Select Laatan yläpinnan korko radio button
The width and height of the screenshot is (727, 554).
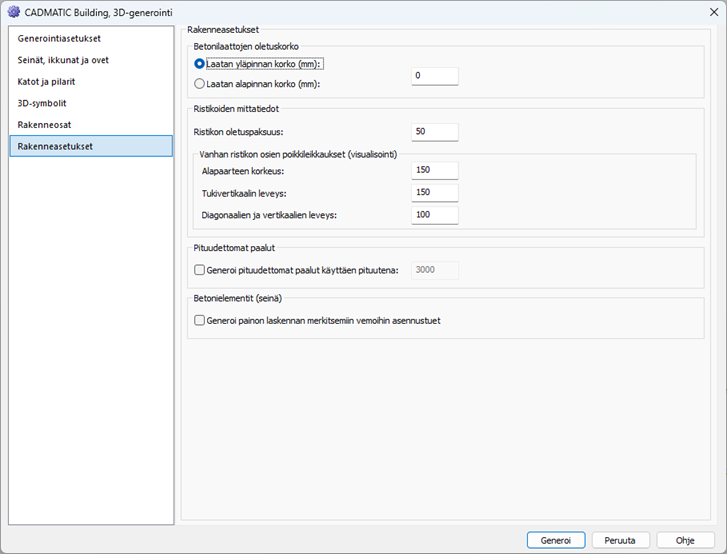[200, 63]
